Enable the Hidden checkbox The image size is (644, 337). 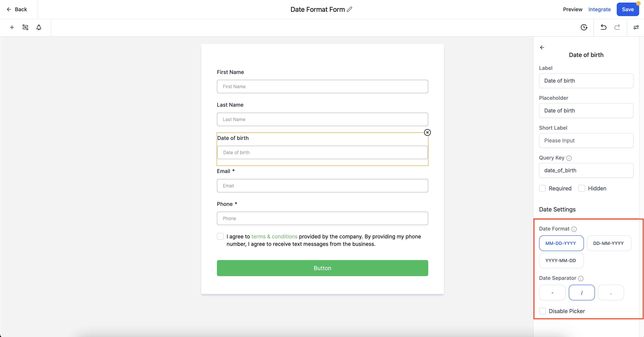[581, 188]
